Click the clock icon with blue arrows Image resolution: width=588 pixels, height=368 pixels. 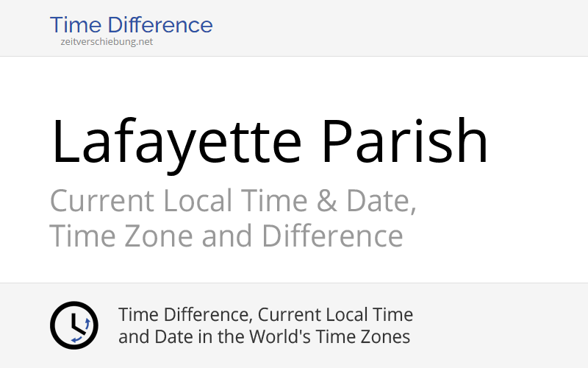(74, 325)
